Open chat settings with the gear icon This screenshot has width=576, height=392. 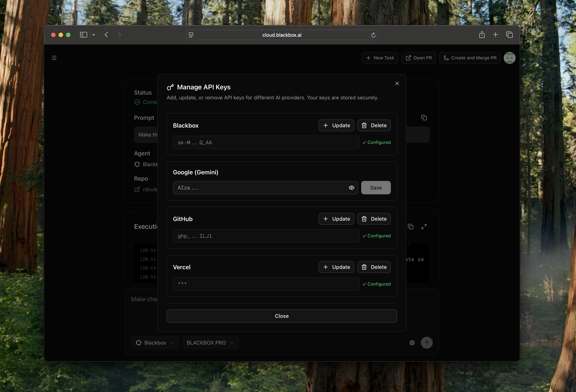[412, 343]
